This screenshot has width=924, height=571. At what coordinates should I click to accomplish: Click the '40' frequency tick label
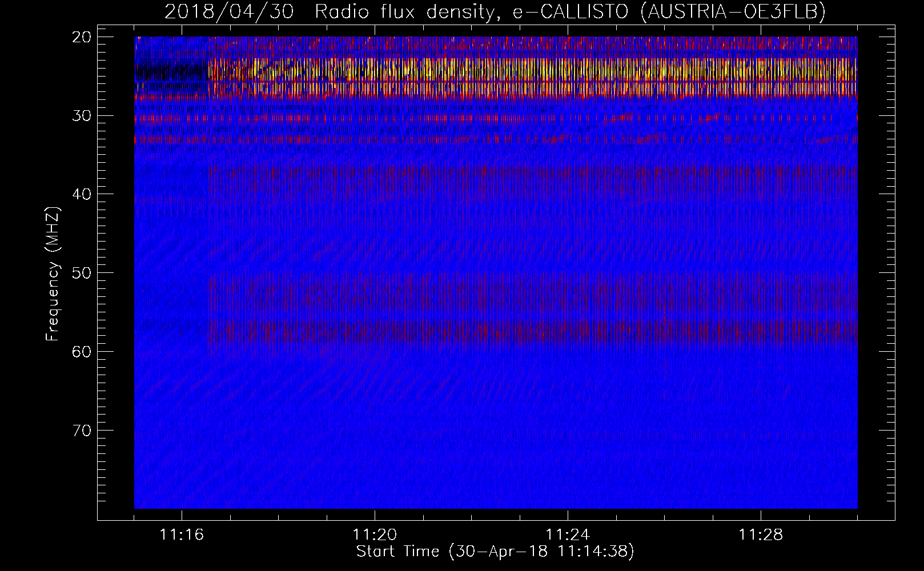82,194
